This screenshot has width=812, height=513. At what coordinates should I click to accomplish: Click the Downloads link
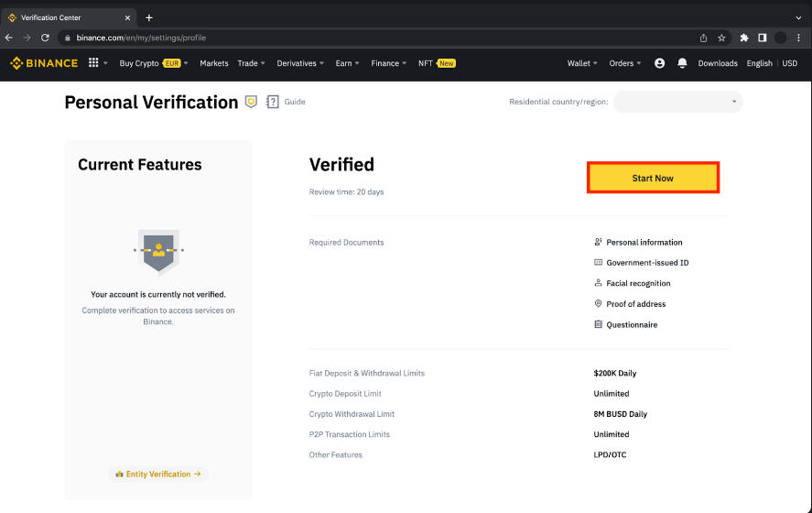pos(717,63)
